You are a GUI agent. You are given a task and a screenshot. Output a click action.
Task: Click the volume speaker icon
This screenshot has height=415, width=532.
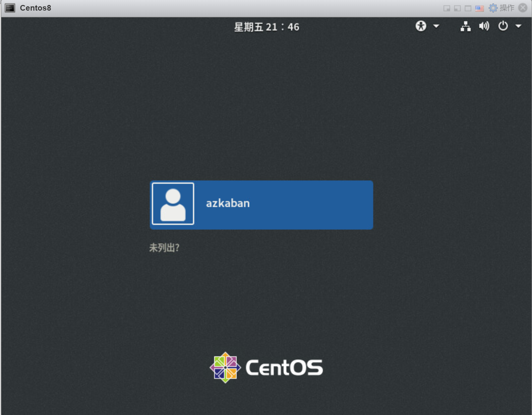click(484, 27)
